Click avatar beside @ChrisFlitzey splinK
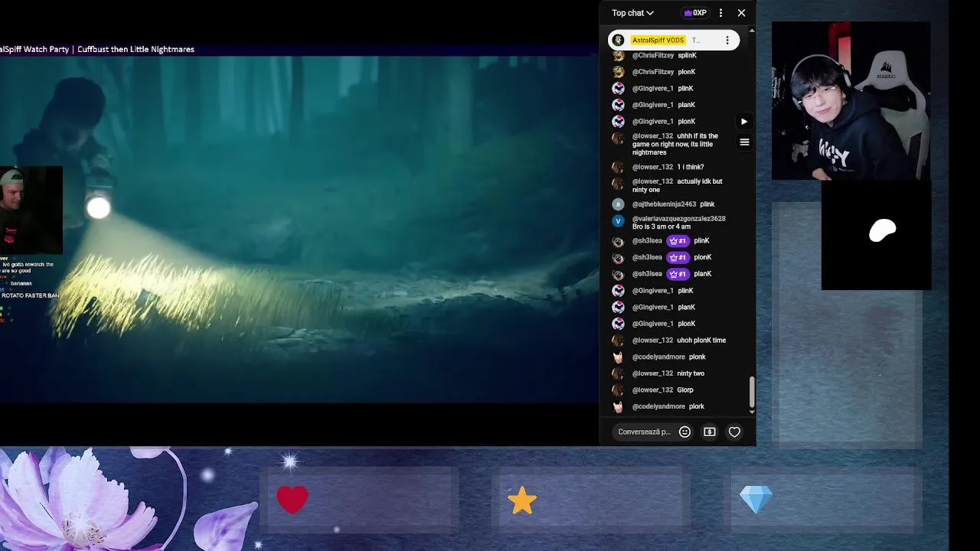 (618, 55)
